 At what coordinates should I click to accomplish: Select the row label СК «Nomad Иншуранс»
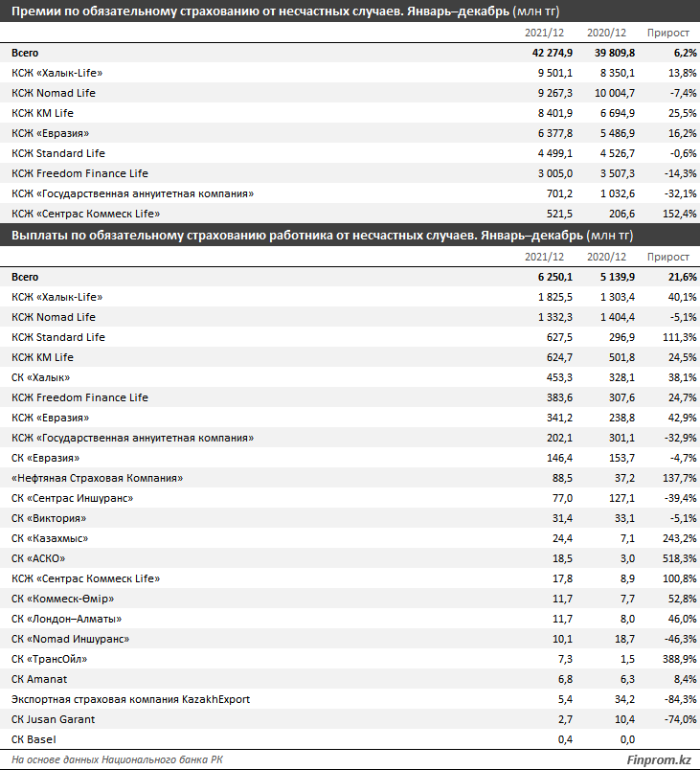click(71, 640)
